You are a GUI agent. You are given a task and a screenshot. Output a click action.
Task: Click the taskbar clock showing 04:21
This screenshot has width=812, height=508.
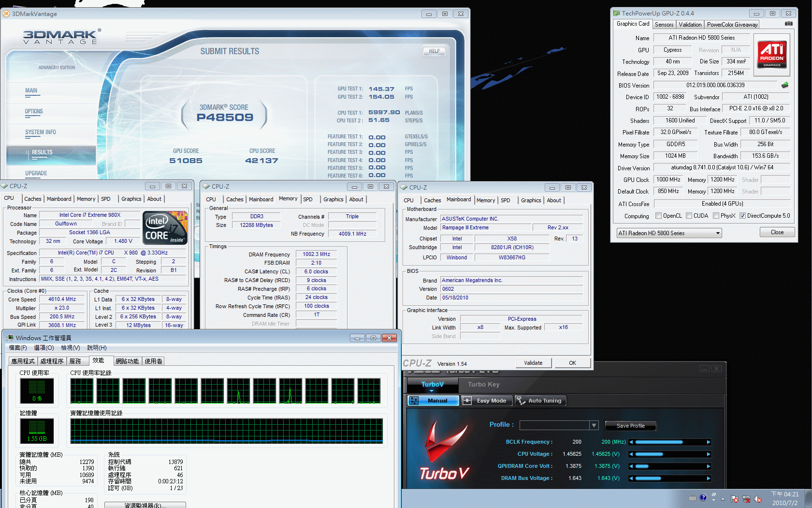click(x=785, y=499)
